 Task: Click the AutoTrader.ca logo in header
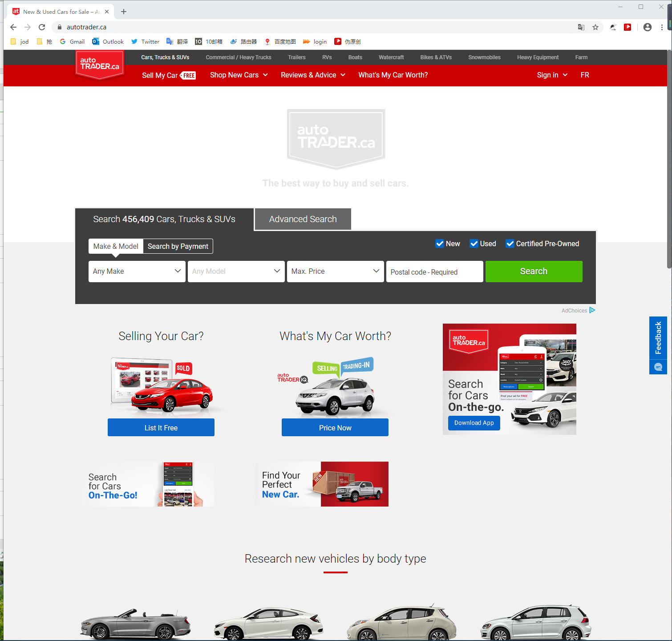pos(100,65)
